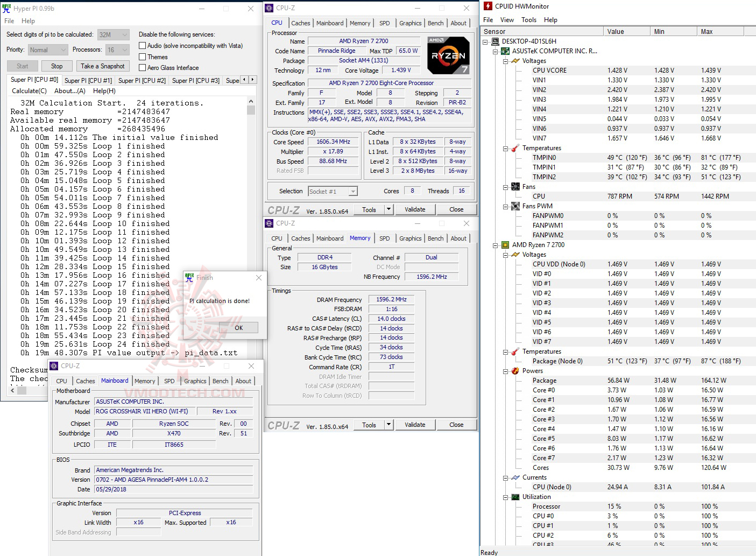Click OK in the Pi calculation done dialog
Viewport: 756px width, 556px height.
[x=238, y=327]
